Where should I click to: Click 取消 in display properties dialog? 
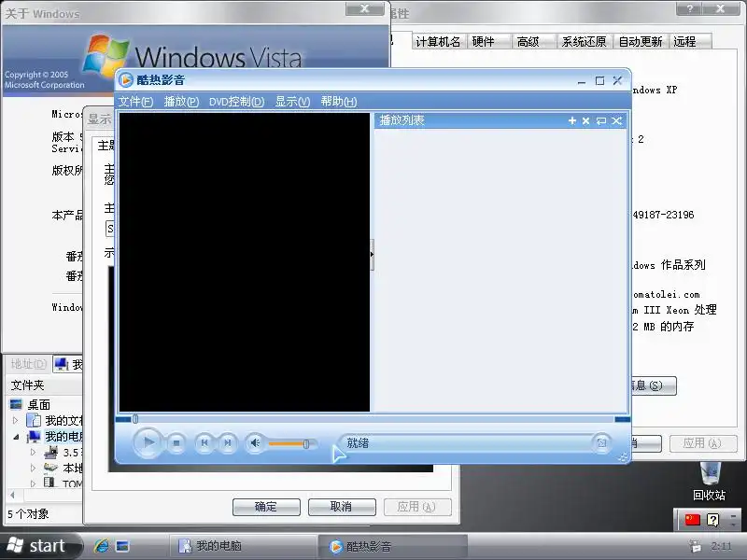342,507
